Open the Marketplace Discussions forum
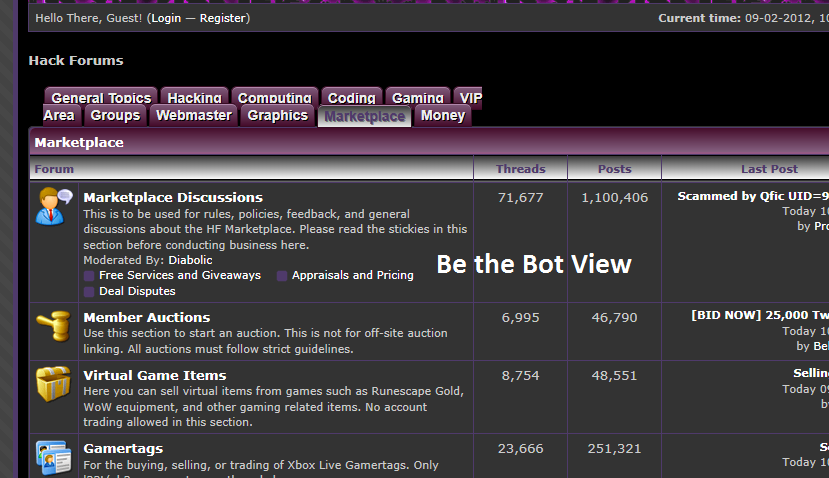The width and height of the screenshot is (829, 478). [x=173, y=197]
